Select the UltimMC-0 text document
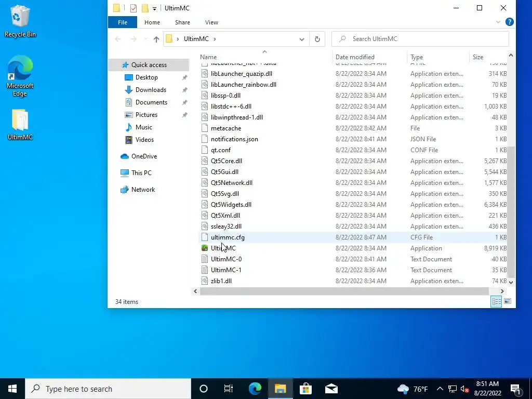This screenshot has width=532, height=399. coord(227,259)
